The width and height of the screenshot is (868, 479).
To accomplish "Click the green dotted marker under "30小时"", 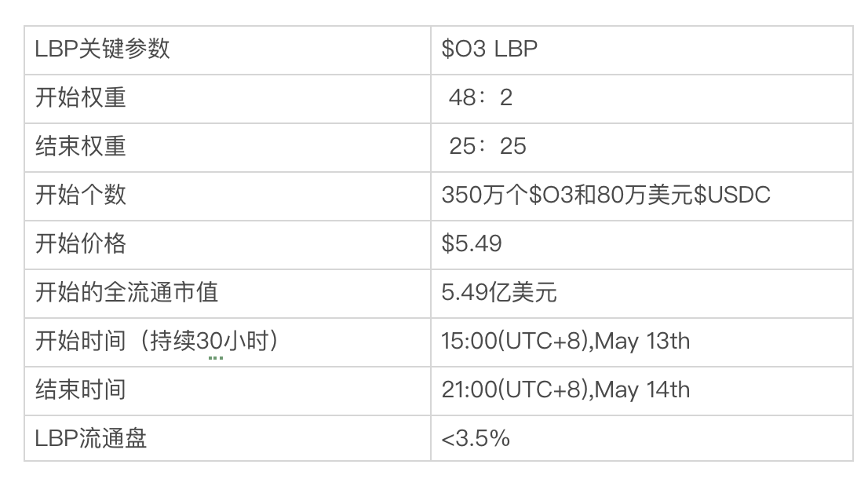I will click(216, 357).
